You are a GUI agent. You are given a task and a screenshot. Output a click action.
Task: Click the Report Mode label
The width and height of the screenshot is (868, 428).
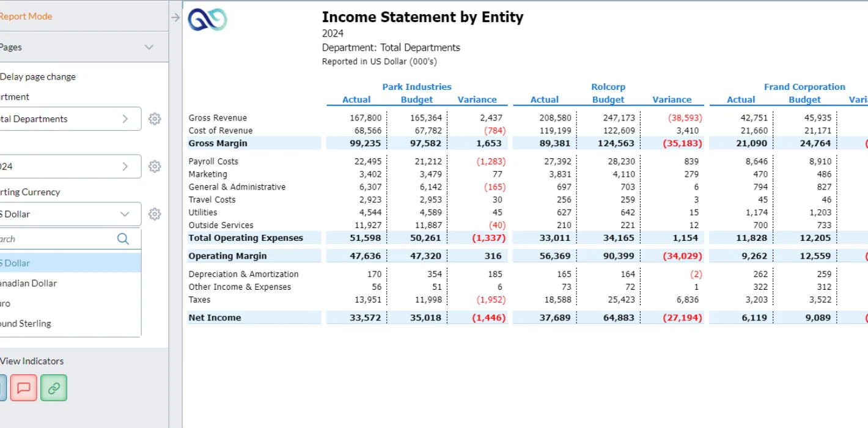[x=26, y=17]
